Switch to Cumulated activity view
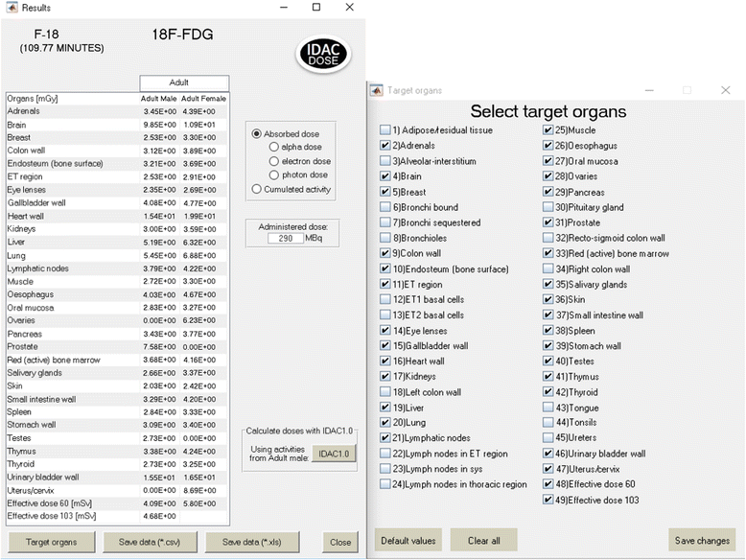Screen dimensions: 746x560 click(256, 189)
